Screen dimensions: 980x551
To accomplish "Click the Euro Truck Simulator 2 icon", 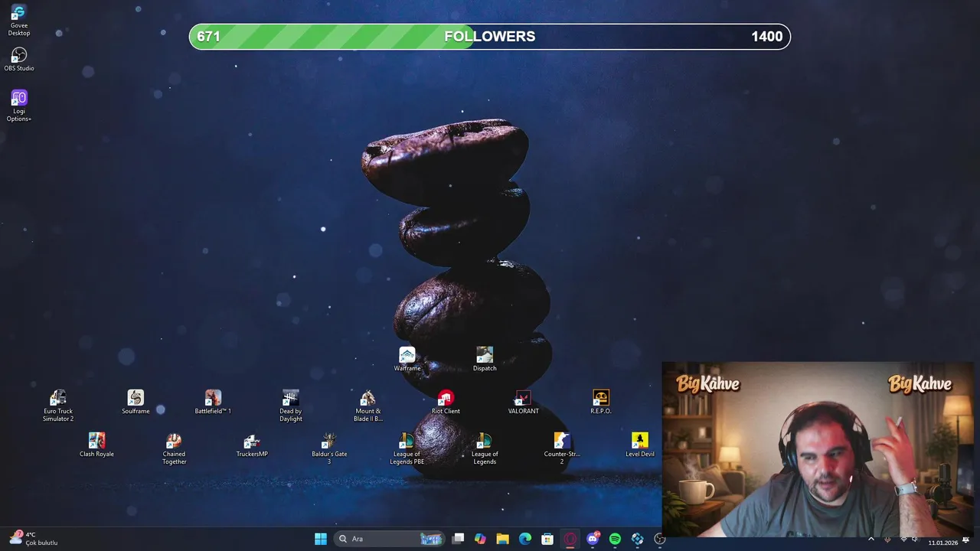I will (x=58, y=406).
